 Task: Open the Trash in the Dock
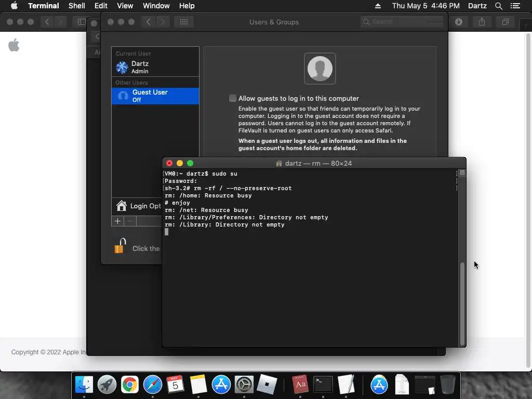447,384
